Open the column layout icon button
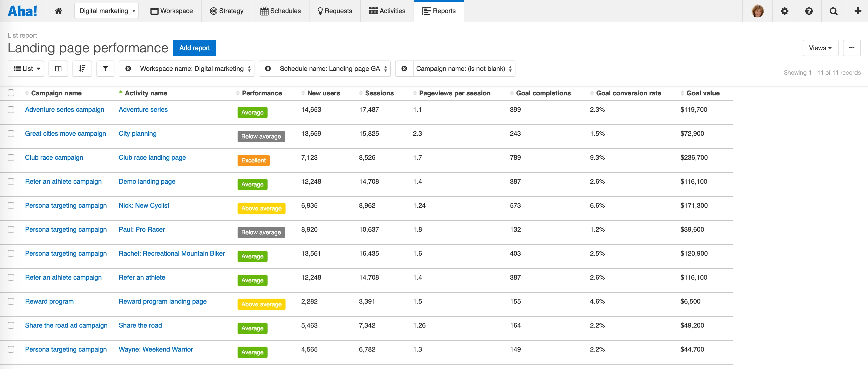This screenshot has height=369, width=868. coord(58,69)
